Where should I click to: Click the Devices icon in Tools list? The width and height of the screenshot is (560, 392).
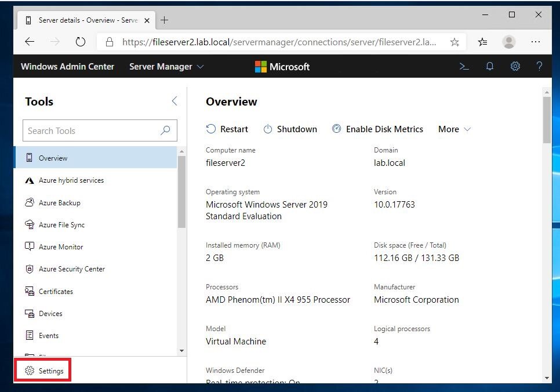tap(30, 313)
